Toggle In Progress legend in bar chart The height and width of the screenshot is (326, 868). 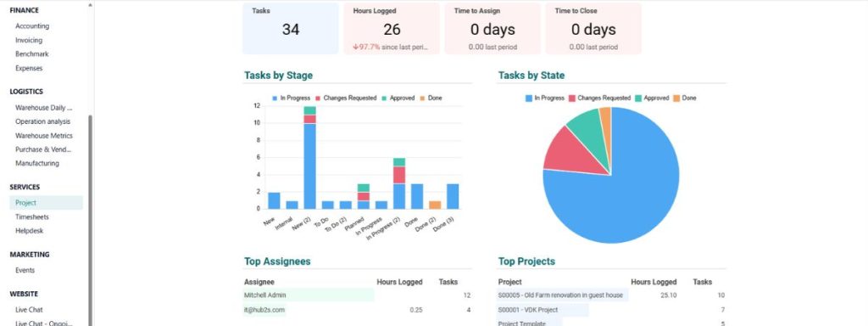(x=292, y=98)
